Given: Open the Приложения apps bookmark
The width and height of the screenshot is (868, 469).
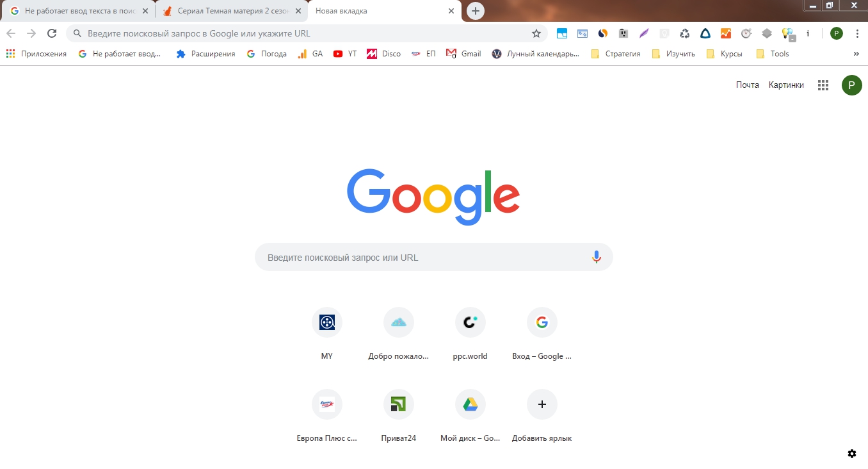Looking at the screenshot, I should pos(36,54).
